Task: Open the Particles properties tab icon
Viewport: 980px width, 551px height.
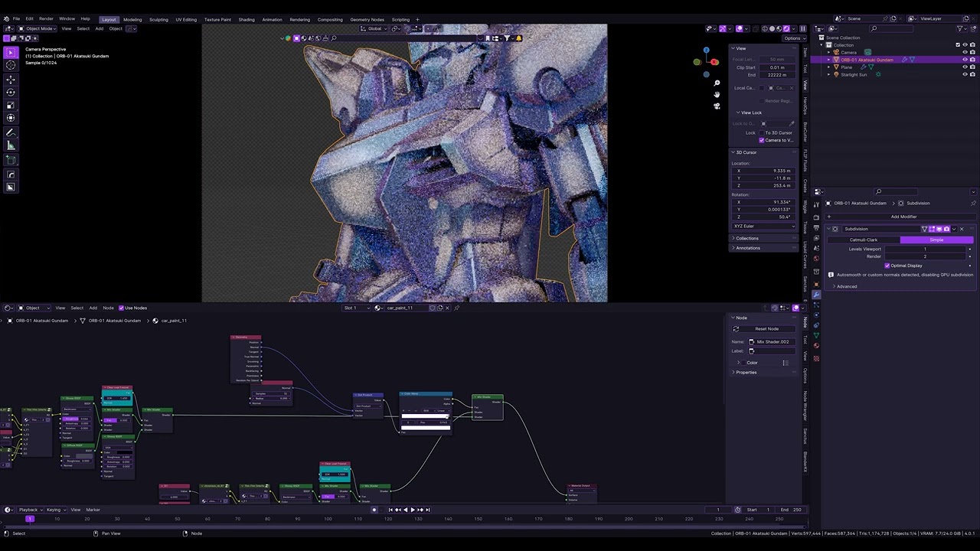Action: pyautogui.click(x=816, y=305)
